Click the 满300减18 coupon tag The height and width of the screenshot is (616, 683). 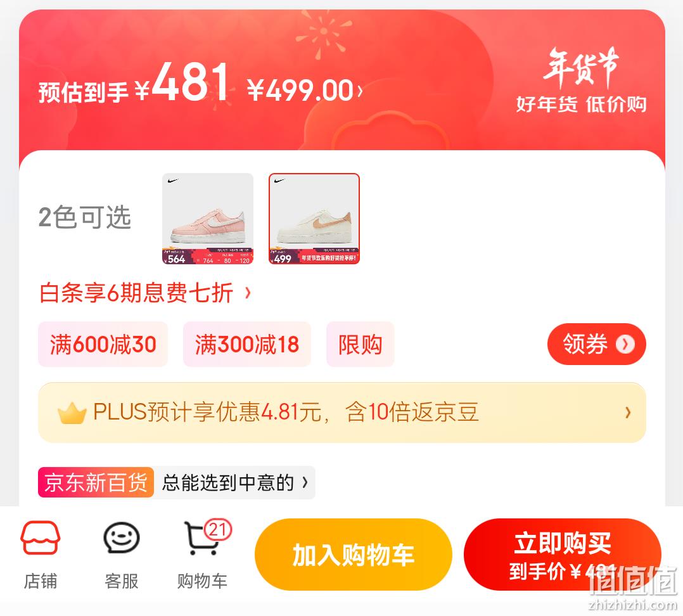pos(247,344)
